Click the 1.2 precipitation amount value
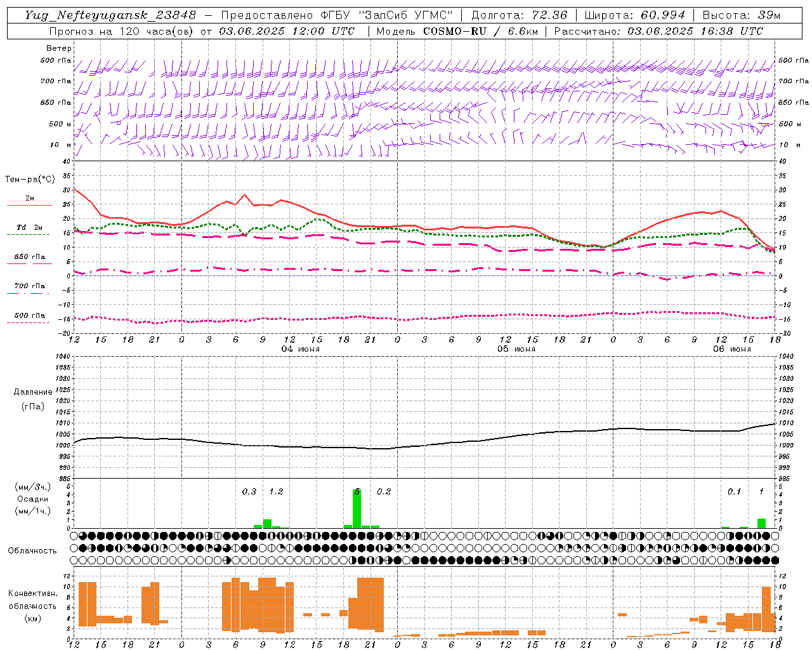The width and height of the screenshot is (812, 650). (x=276, y=491)
